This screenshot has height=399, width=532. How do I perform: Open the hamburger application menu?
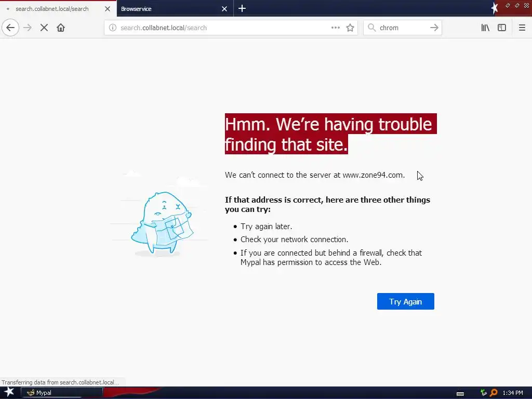tap(522, 28)
